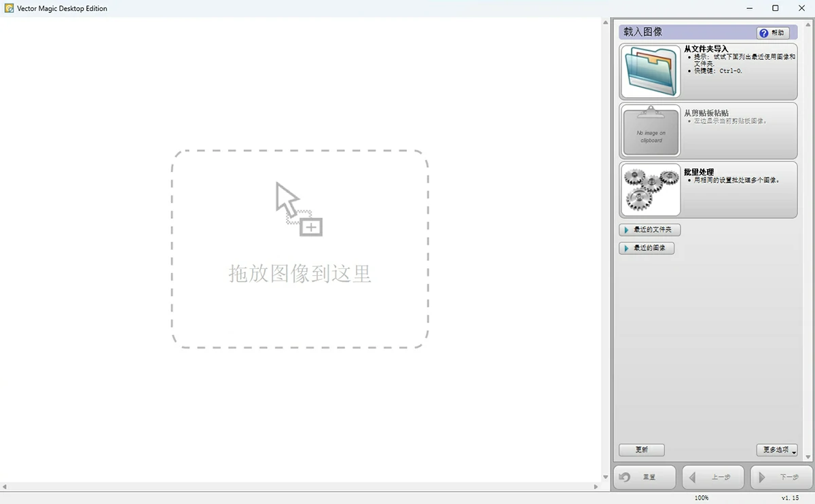The width and height of the screenshot is (815, 504).
Task: Click the Vector Magic app title icon
Action: pos(9,8)
